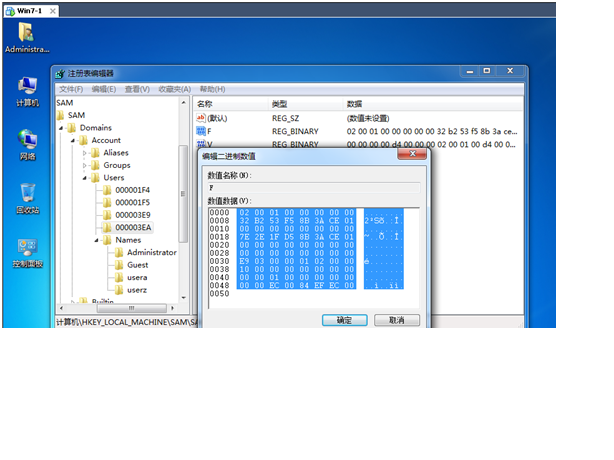Image resolution: width=614 pixels, height=460 pixels.
Task: Select the (默认) string value icon
Action: [200, 118]
